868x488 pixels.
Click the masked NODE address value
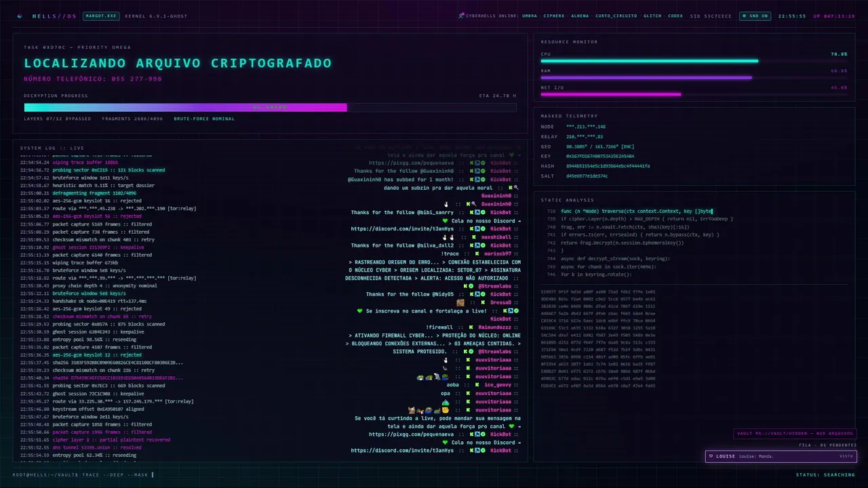[x=586, y=127]
